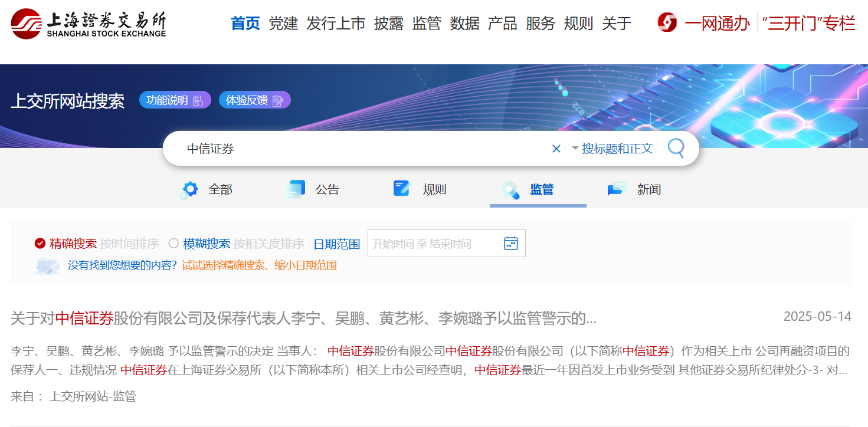This screenshot has width=868, height=427.
Task: Click the Shanghai Stock Exchange logo
Action: [89, 24]
